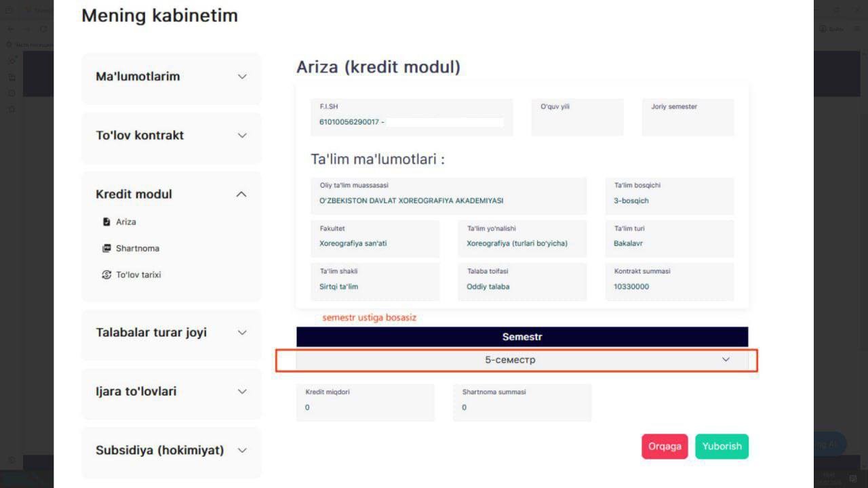Click the Shartnoma contract icon
The width and height of the screenshot is (868, 488).
(106, 248)
